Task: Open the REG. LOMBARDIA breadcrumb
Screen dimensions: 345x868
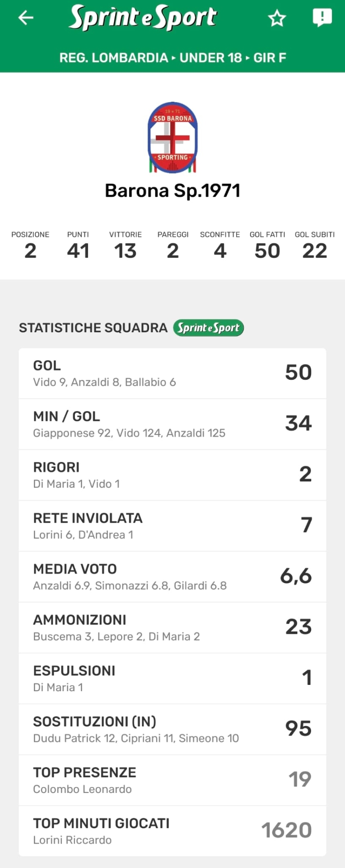Action: click(113, 58)
